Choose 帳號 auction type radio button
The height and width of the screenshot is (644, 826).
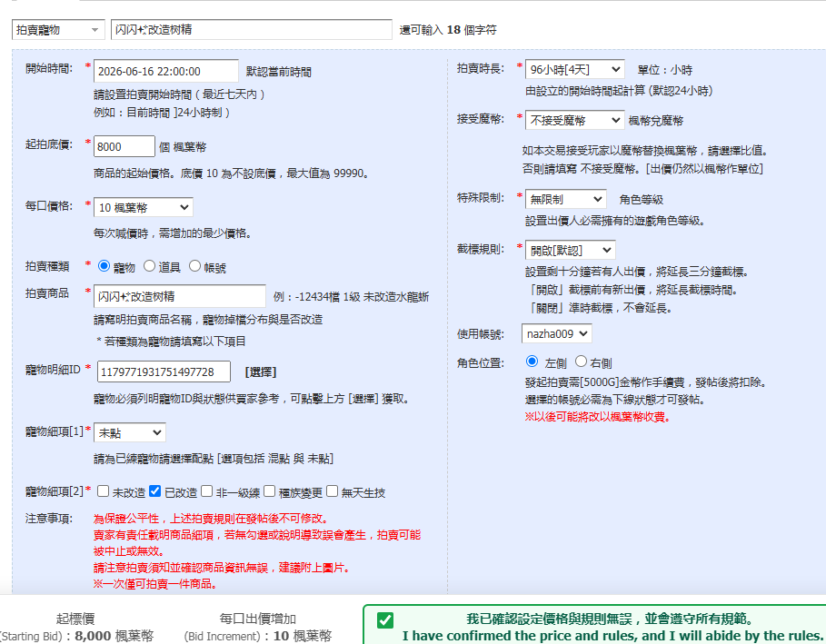tap(194, 266)
